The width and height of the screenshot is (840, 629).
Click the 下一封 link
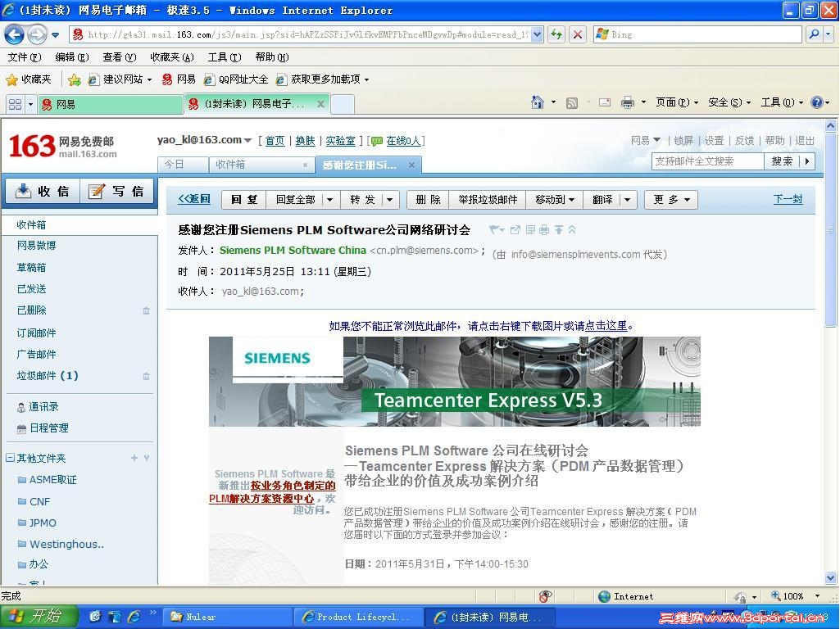(x=788, y=199)
